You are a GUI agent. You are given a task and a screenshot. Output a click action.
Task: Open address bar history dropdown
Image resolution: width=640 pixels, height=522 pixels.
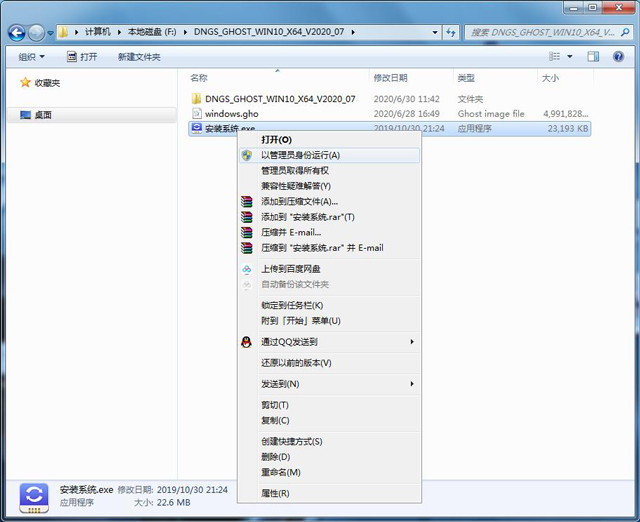[435, 32]
